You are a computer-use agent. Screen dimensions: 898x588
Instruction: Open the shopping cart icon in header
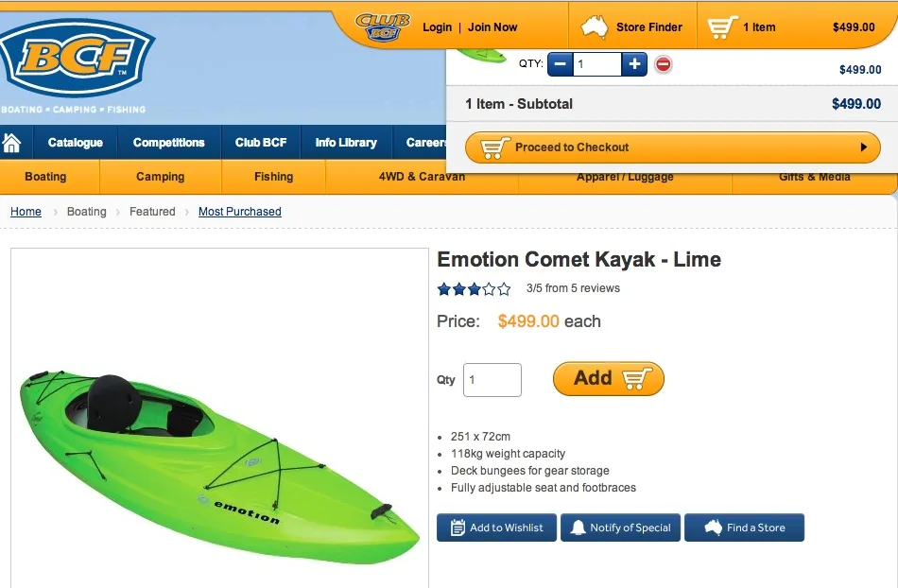coord(722,27)
